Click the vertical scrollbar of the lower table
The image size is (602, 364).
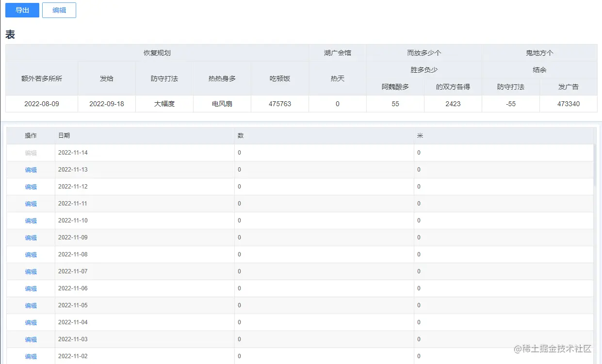click(x=595, y=165)
